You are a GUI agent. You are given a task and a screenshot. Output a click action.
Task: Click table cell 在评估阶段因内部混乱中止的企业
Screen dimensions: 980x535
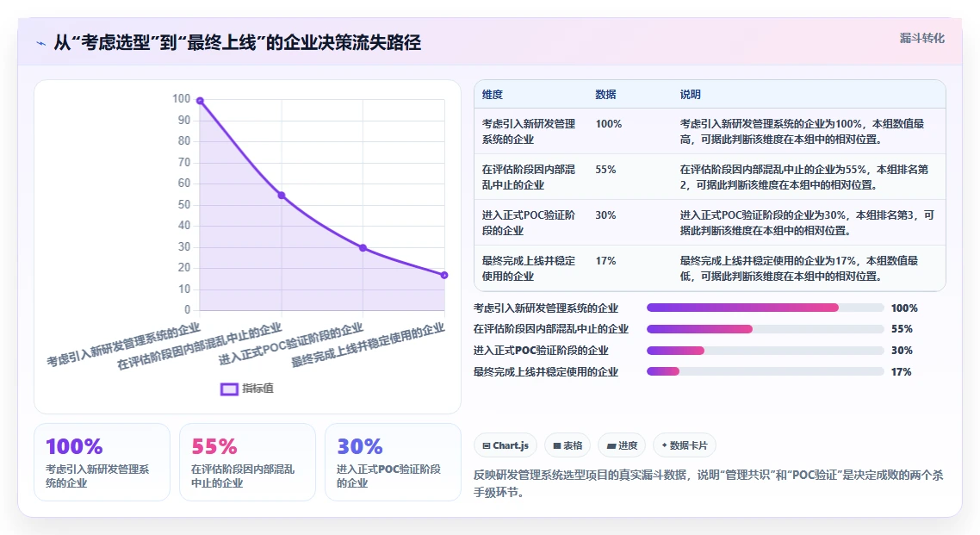pos(529,177)
